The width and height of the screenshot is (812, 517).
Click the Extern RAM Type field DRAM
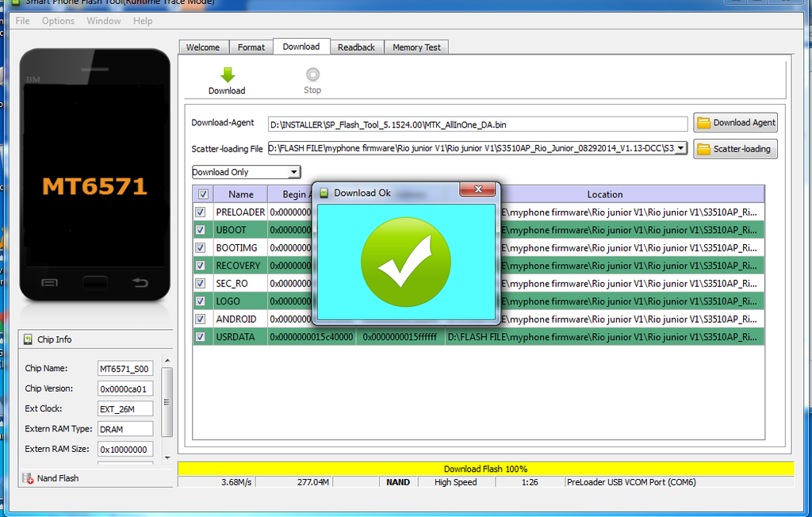tap(125, 429)
